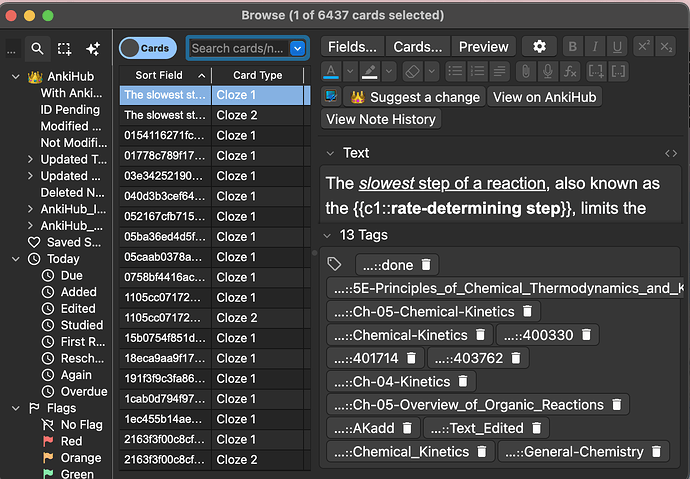
Task: Open the text alignment options icon
Action: point(499,71)
